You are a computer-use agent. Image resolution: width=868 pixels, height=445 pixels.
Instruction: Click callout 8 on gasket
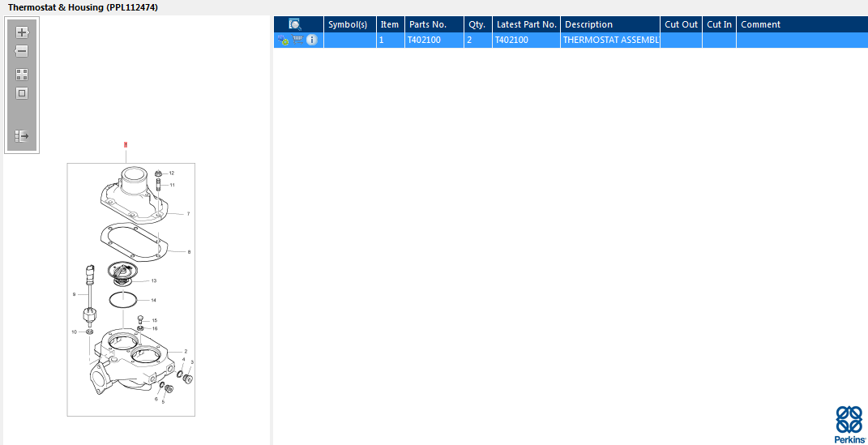tap(189, 252)
